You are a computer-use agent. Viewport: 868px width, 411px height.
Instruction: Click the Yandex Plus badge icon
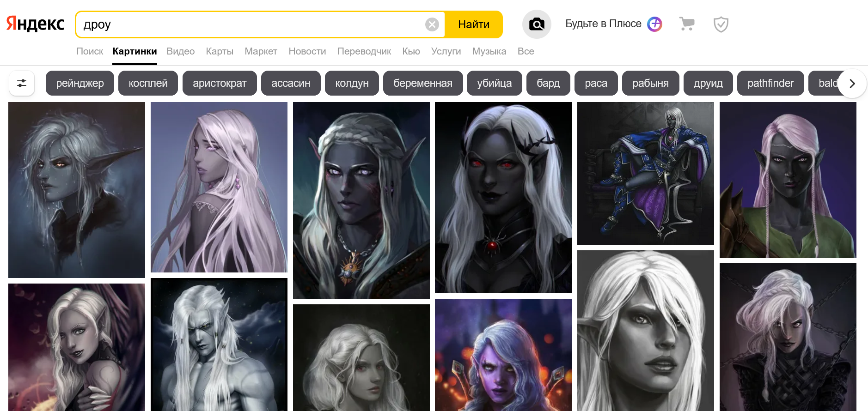pos(654,24)
